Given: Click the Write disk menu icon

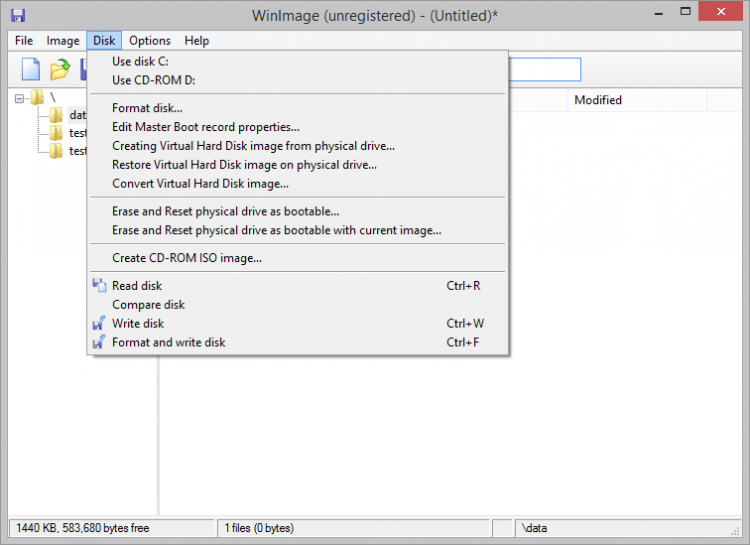Looking at the screenshot, I should (99, 323).
